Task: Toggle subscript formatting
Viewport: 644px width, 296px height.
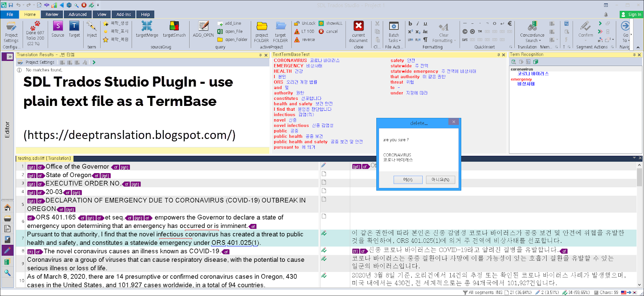Action: point(418,31)
